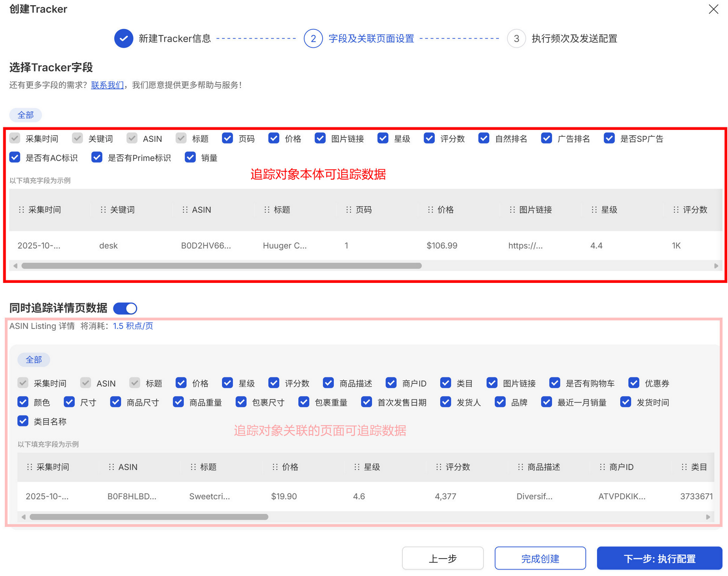
Task: Click the 完成创建 button
Action: [540, 558]
